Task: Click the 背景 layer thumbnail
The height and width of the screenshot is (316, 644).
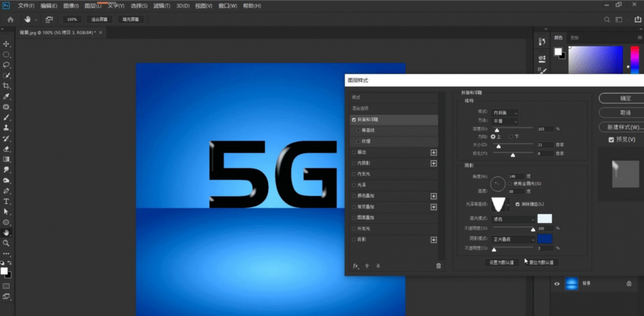Action: (571, 283)
